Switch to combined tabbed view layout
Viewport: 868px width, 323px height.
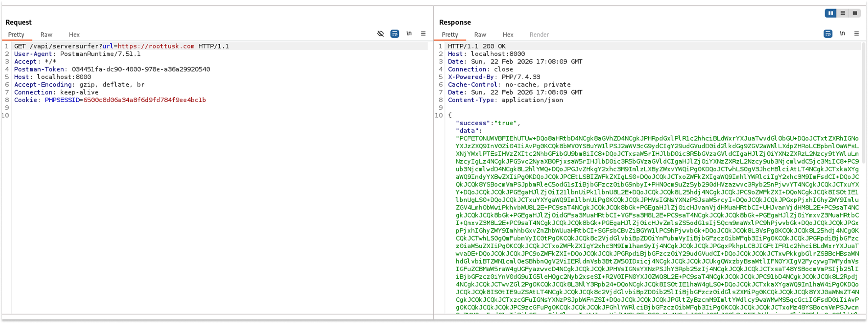pyautogui.click(x=854, y=13)
